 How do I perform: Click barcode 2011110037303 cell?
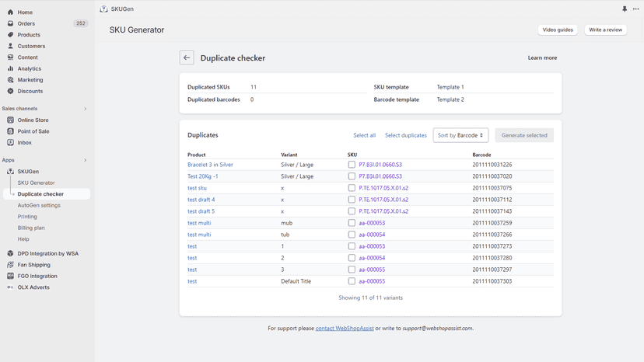click(492, 281)
